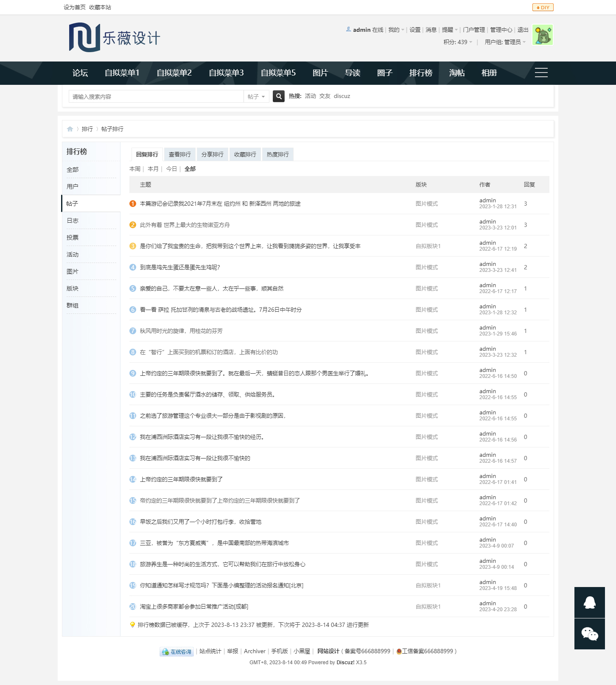616x685 pixels.
Task: Click the search input field
Action: (x=156, y=97)
